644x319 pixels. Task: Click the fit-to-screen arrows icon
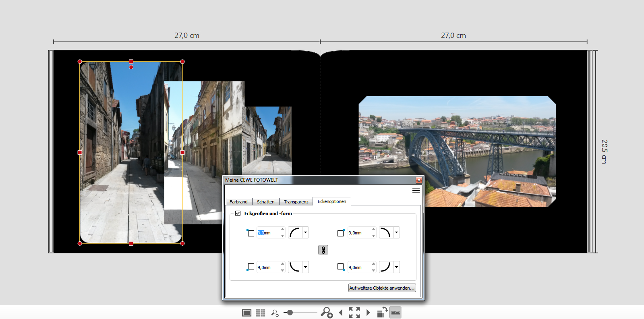click(354, 313)
